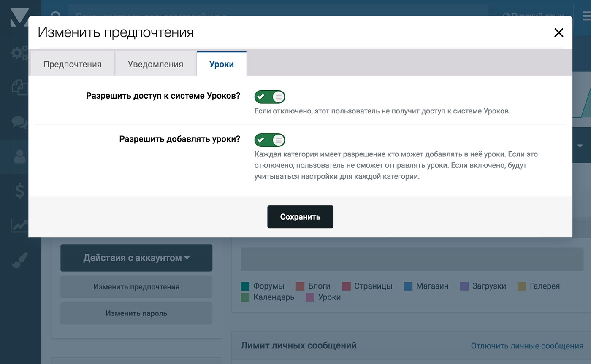Toggle Разрешить доступ к системе Уроков switch
591x364 pixels.
270,97
